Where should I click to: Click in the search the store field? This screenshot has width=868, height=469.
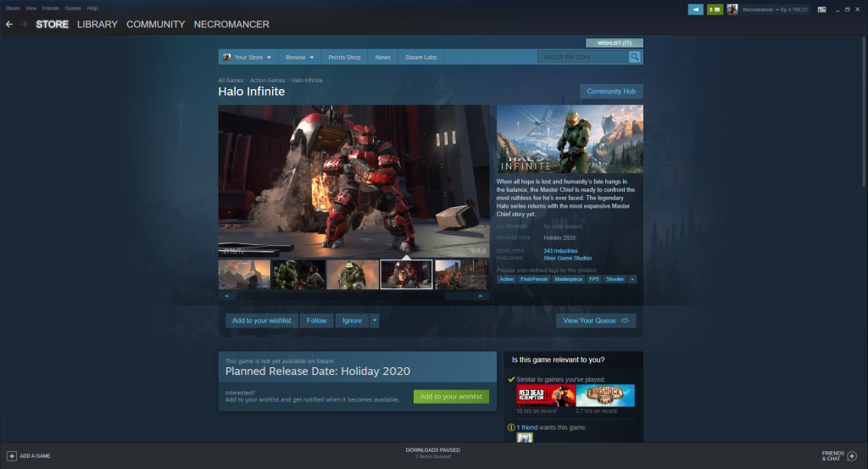pyautogui.click(x=583, y=57)
